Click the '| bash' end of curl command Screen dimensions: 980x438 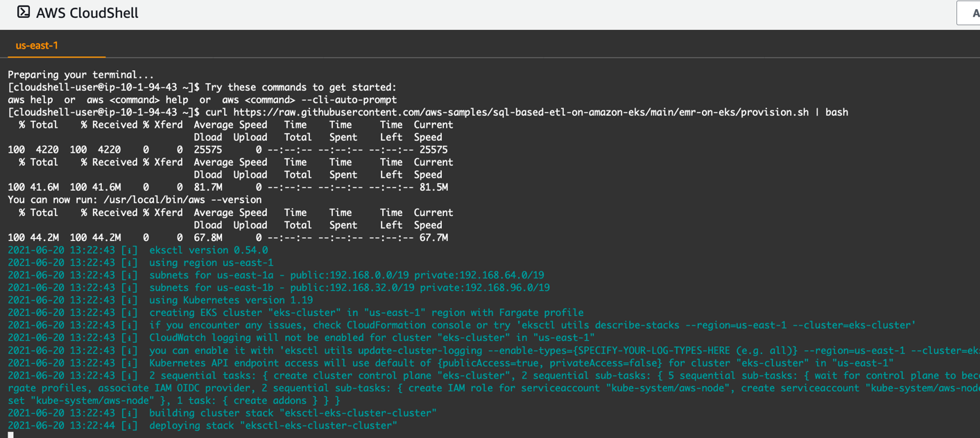pyautogui.click(x=831, y=112)
